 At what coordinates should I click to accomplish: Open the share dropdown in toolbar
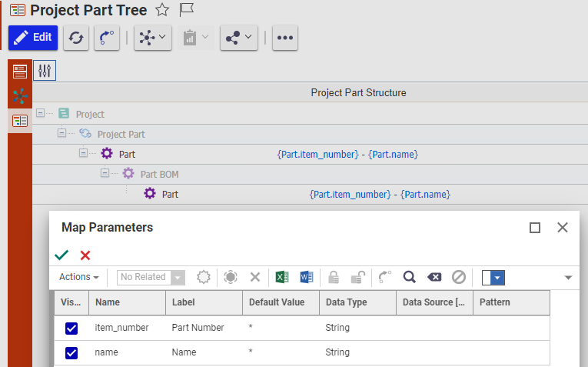(238, 38)
